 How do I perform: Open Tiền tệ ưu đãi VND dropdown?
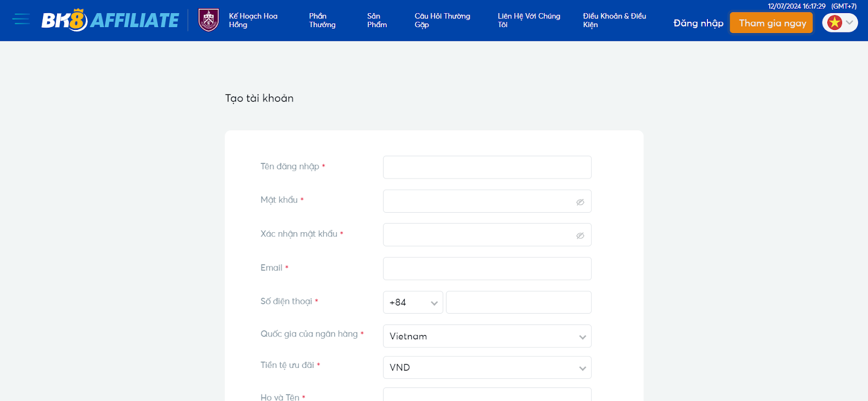487,367
